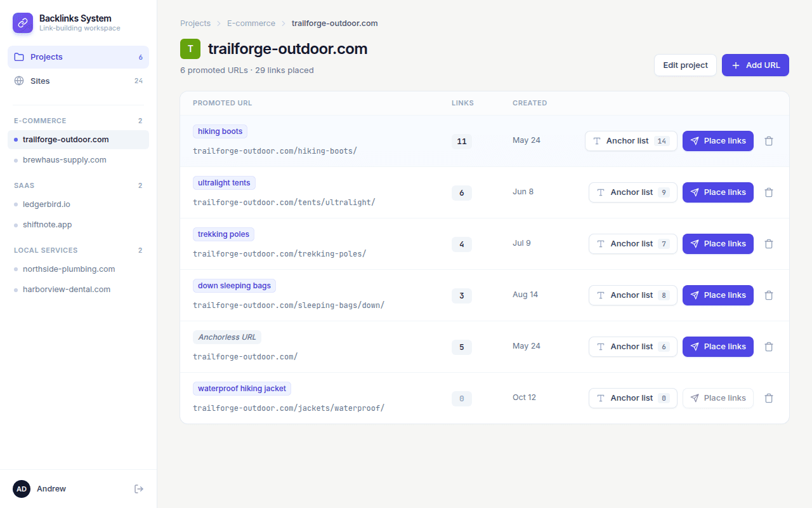Place links for ultralight tents
This screenshot has height=508, width=812.
[718, 192]
